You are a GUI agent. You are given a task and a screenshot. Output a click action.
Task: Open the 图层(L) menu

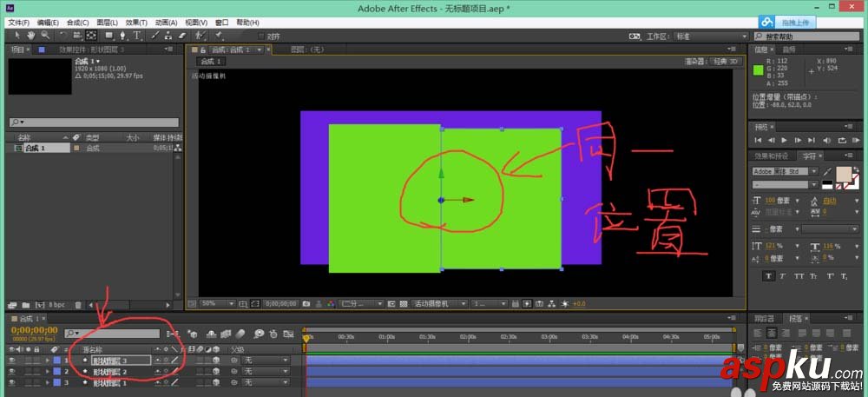pyautogui.click(x=107, y=23)
